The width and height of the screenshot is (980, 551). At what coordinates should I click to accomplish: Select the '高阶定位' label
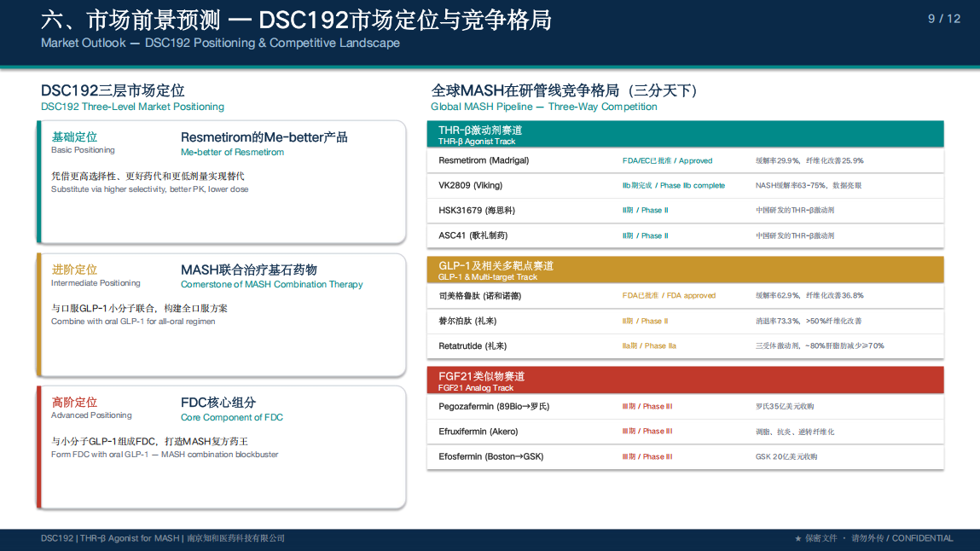click(74, 403)
